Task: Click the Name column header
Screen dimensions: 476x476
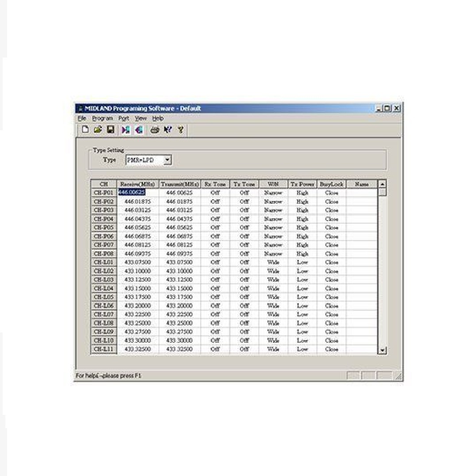Action: point(362,184)
